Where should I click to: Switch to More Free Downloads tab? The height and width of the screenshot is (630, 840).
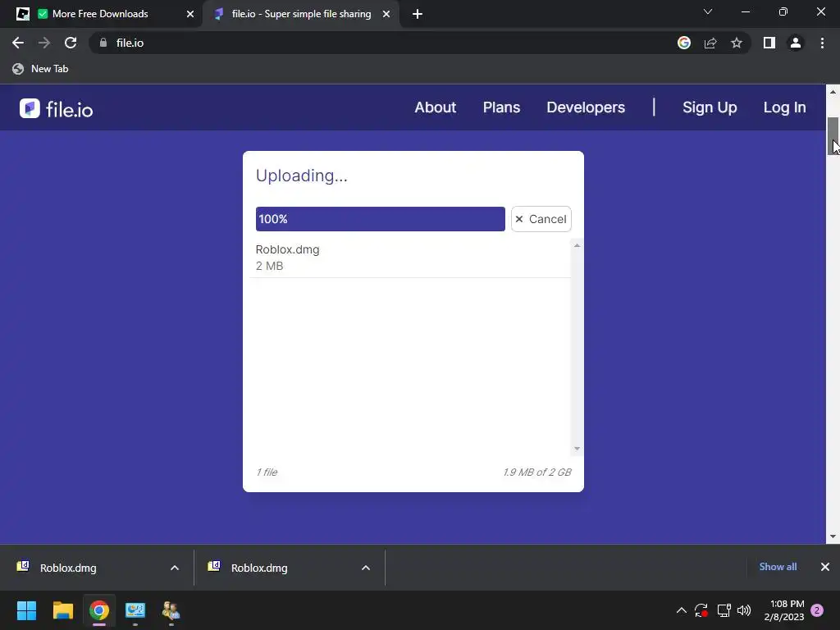[100, 14]
